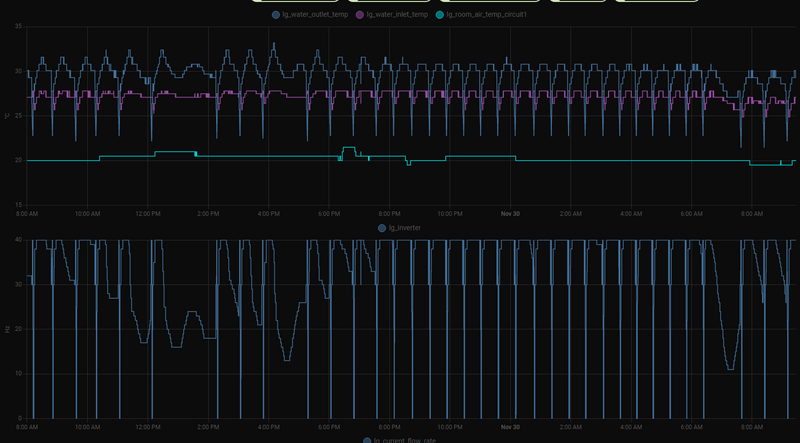The image size is (800, 443).
Task: Toggle the lg_water_outlet_temp series in legend
Action: point(310,15)
